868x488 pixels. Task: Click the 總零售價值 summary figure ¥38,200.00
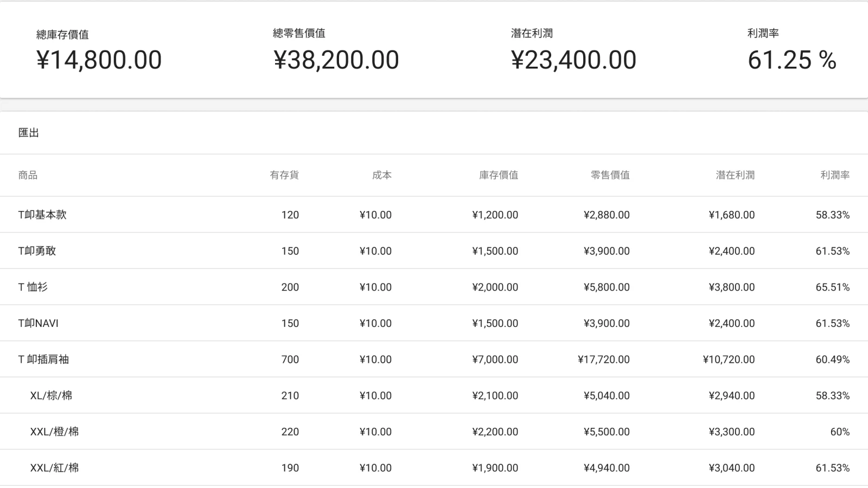336,60
